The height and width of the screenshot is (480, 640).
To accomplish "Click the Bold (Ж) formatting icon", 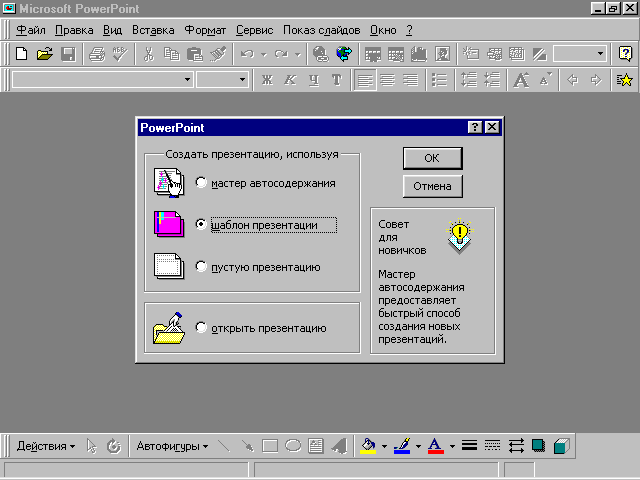I will pos(267,80).
